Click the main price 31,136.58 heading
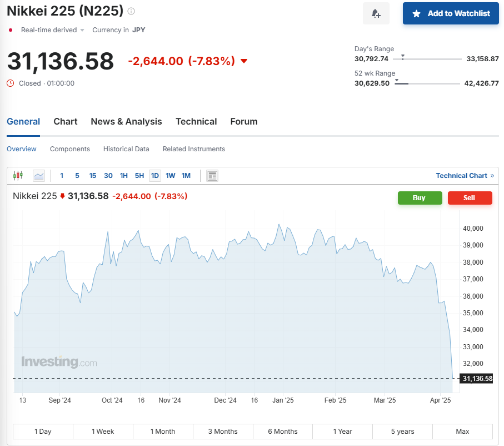The height and width of the screenshot is (446, 504). [61, 61]
